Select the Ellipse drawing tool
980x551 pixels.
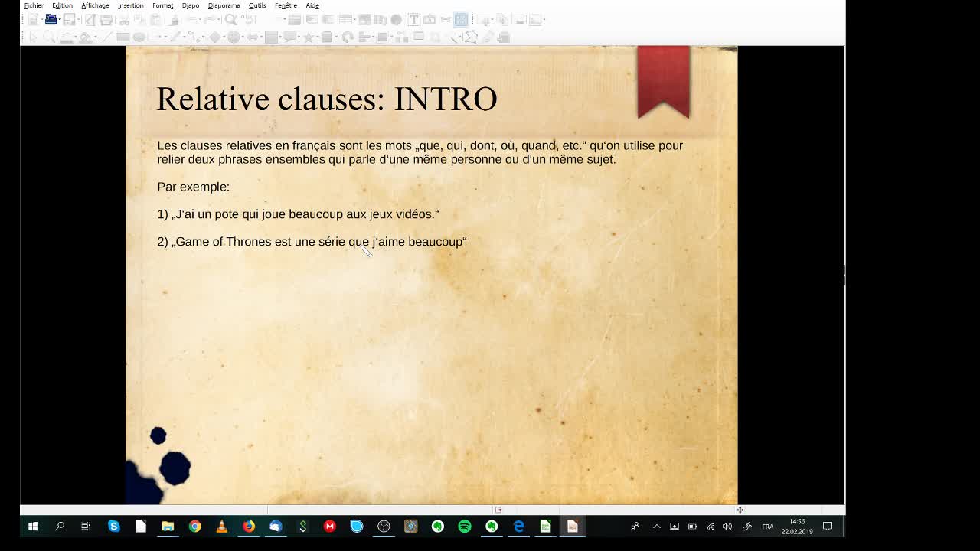(x=139, y=37)
